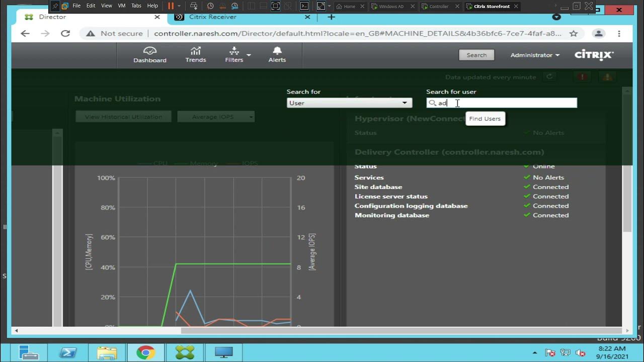Open the VMware Tabs menu
The height and width of the screenshot is (362, 644).
(136, 6)
